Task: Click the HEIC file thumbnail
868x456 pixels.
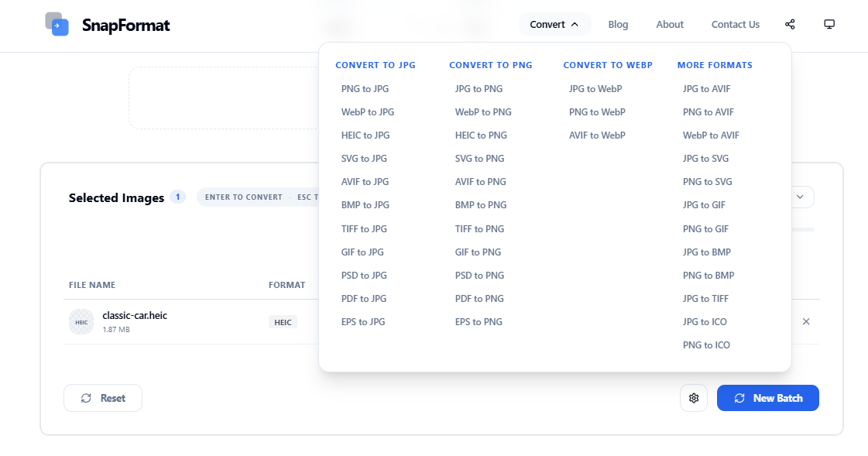Action: point(81,322)
